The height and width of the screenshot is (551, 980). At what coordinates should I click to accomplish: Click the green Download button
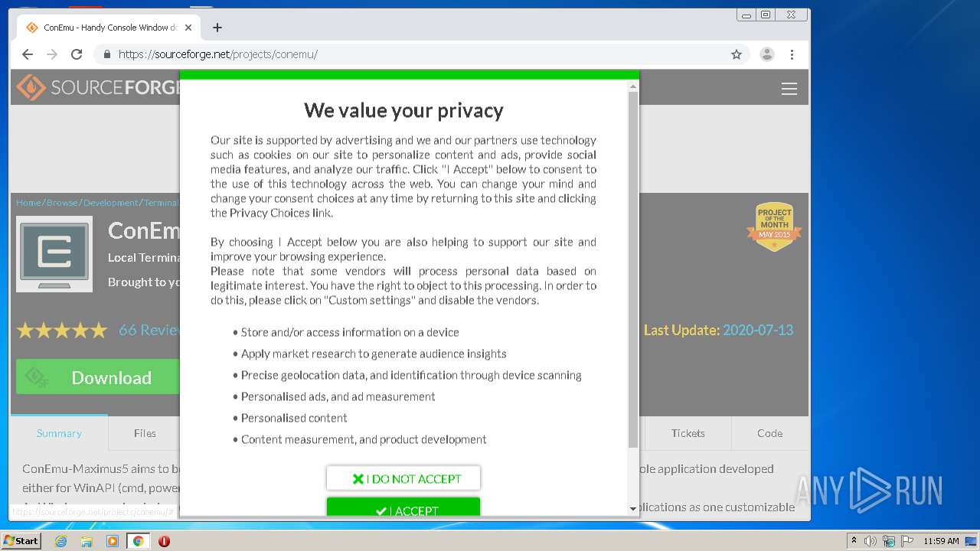97,377
